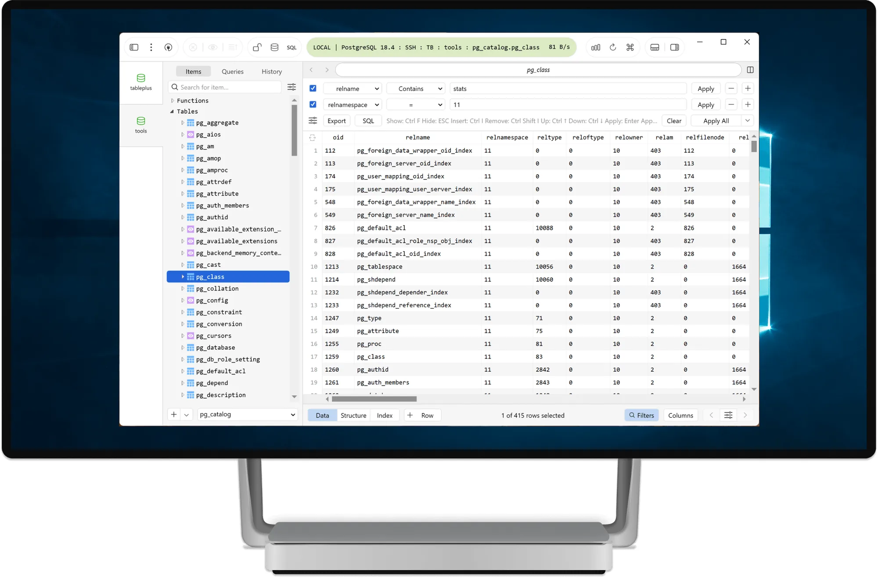
Task: Toggle the Filters button off
Action: (x=641, y=415)
